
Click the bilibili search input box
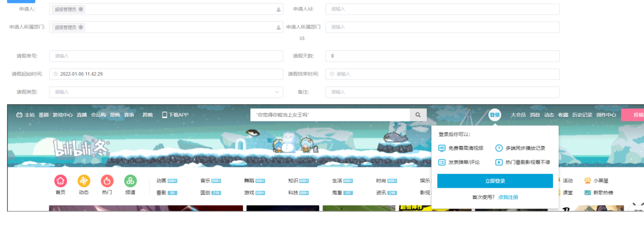[330, 115]
